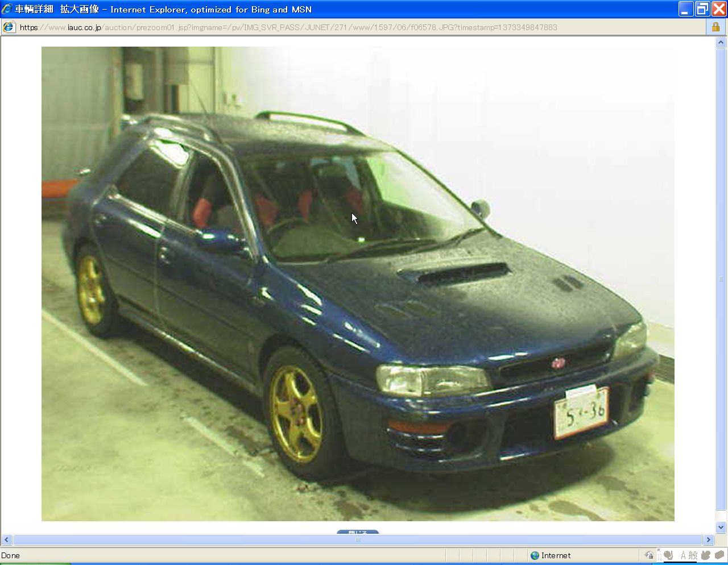Click the enlarged blue Subaru car photo
Image resolution: width=728 pixels, height=565 pixels.
click(x=357, y=283)
